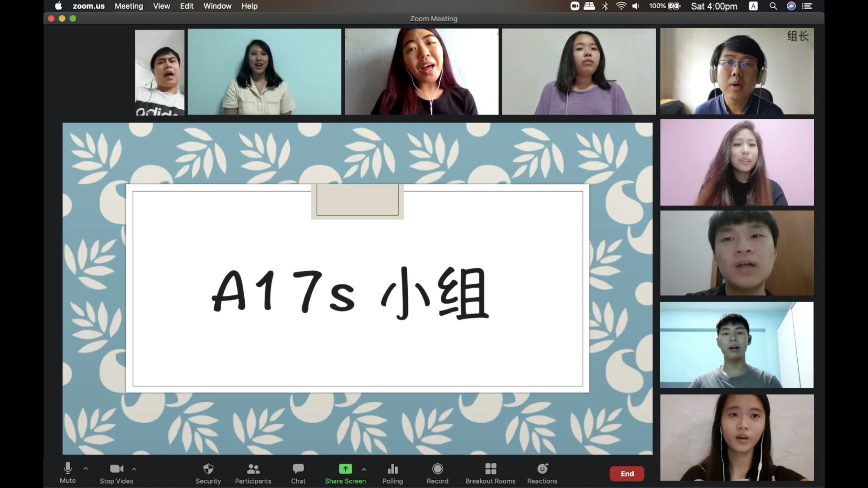The image size is (868, 488).
Task: Click the red End meeting button
Action: [x=627, y=474]
